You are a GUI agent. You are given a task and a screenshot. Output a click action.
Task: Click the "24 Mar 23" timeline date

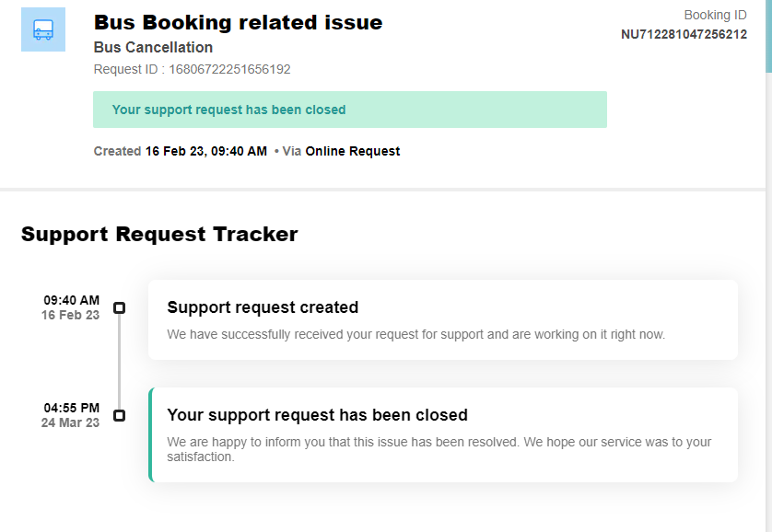pyautogui.click(x=70, y=423)
